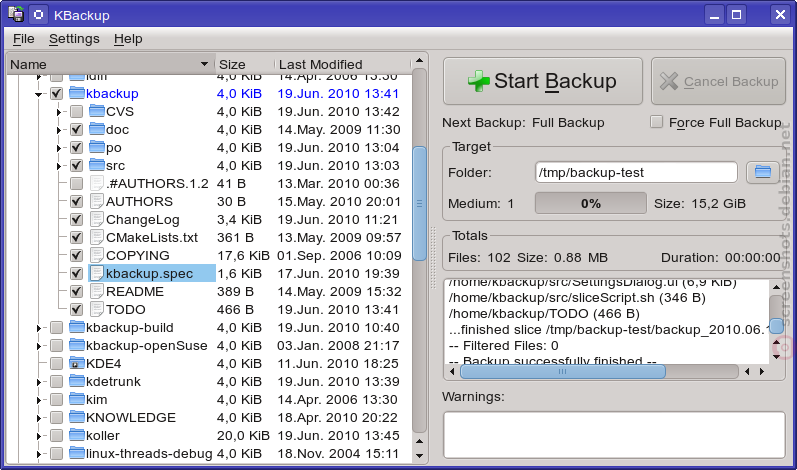Screen dimensions: 797x470
Task: Click the ChangeLog file icon
Action: coord(97,219)
